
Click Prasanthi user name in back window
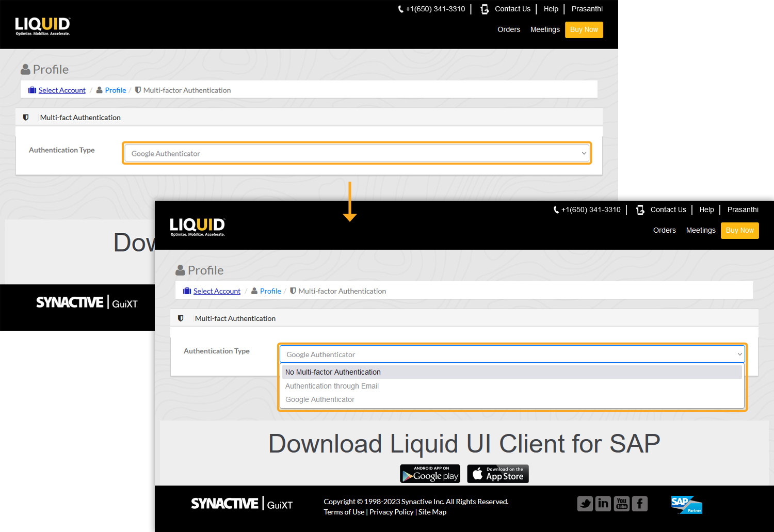click(587, 9)
